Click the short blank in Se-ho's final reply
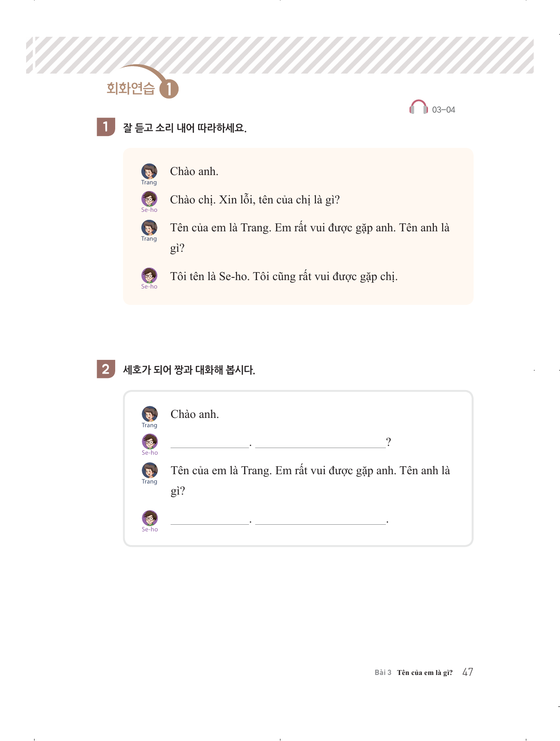Image resolution: width=560 pixels, height=741 pixels. (210, 519)
